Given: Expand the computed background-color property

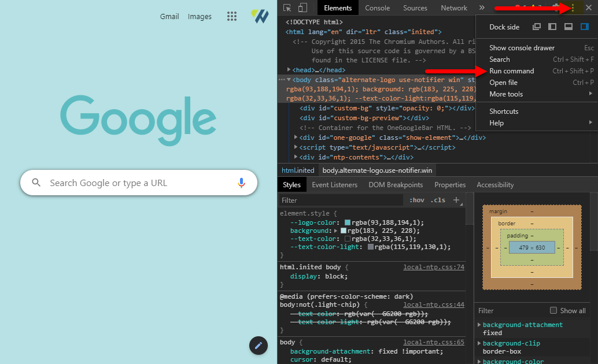Looking at the screenshot, I should pyautogui.click(x=479, y=361).
